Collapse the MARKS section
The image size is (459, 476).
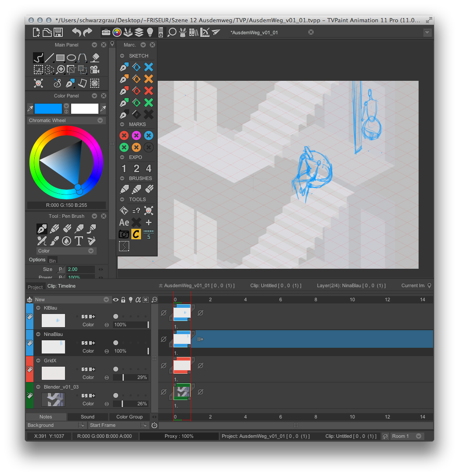point(122,124)
